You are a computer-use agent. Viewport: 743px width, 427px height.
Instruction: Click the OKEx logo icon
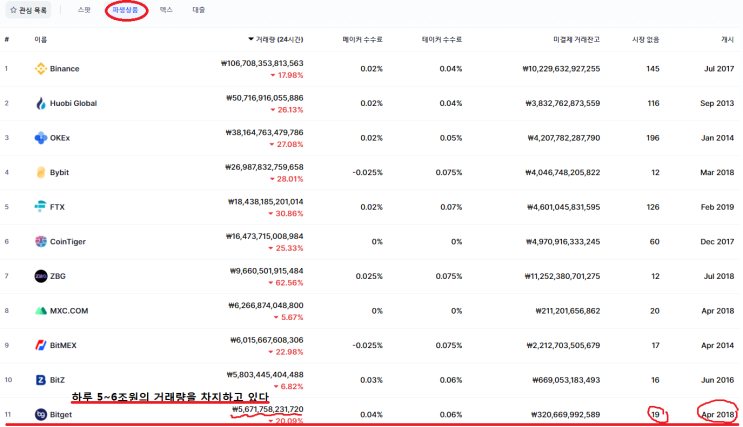pyautogui.click(x=41, y=138)
